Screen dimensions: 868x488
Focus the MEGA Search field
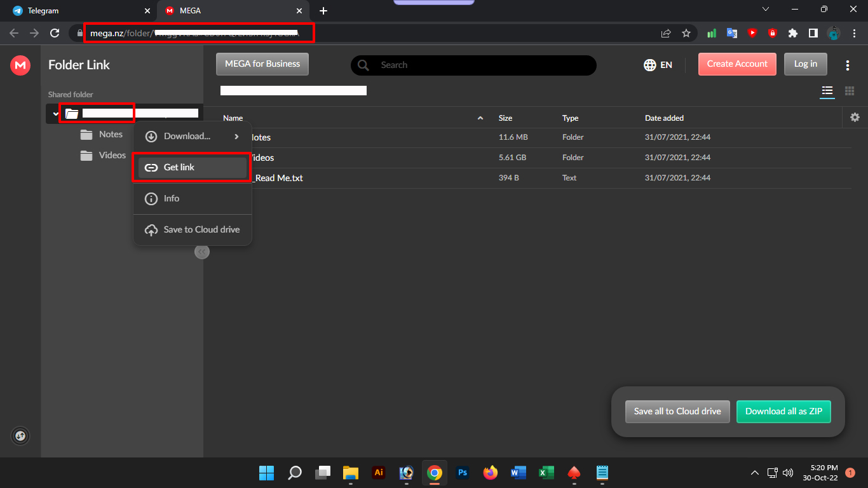pyautogui.click(x=473, y=65)
